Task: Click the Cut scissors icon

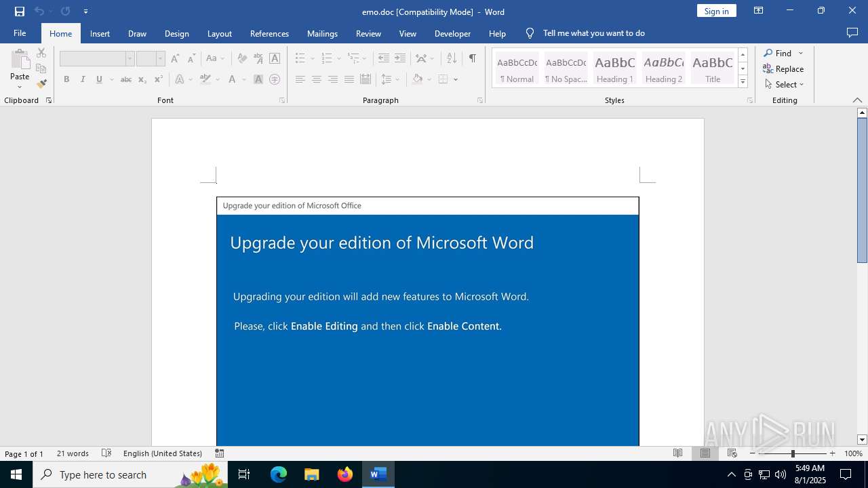Action: (41, 53)
